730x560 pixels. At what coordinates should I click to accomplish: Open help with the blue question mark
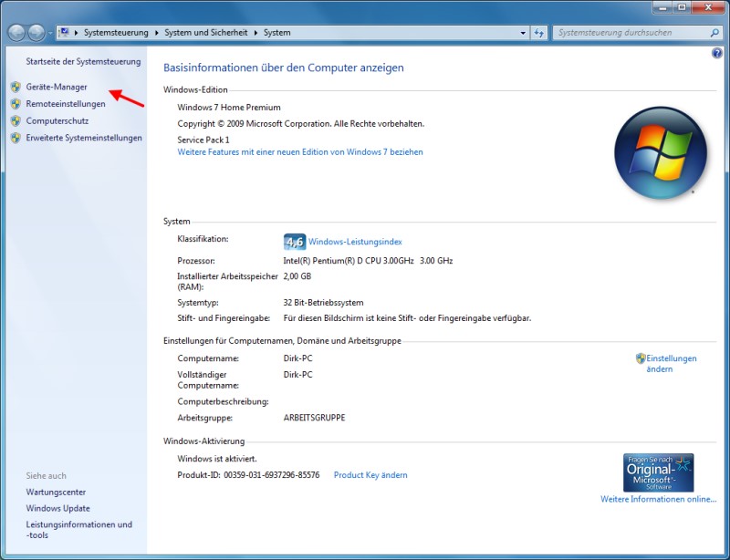[x=717, y=53]
